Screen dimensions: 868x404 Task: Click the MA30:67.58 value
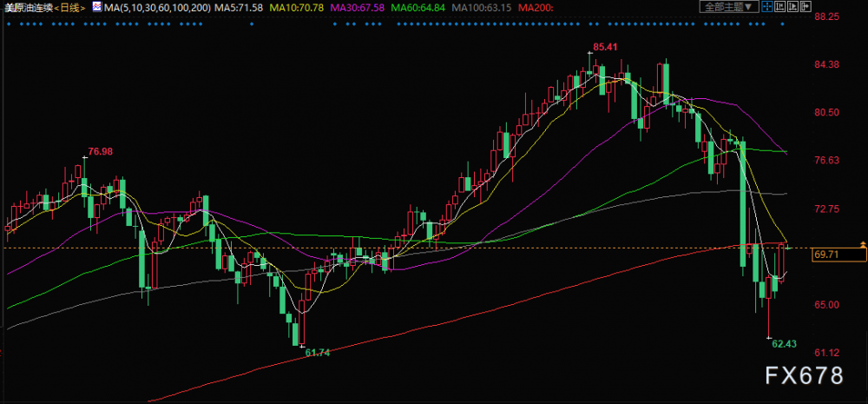(358, 7)
